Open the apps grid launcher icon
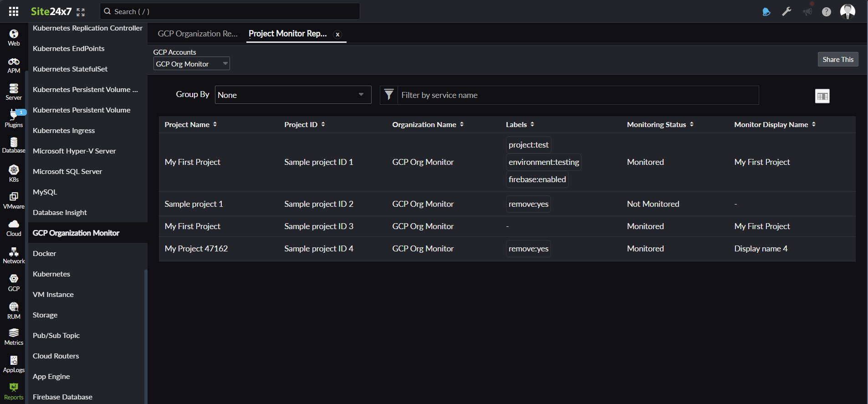Image resolution: width=868 pixels, height=404 pixels. coord(14,11)
